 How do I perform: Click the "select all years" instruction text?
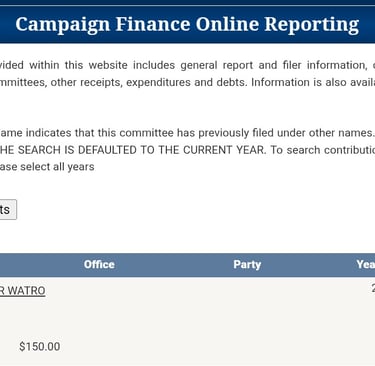coord(57,166)
